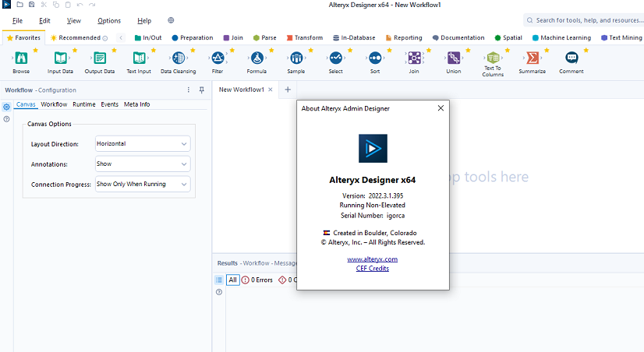Open the In/Out tool category
644x352 pixels.
coord(148,37)
